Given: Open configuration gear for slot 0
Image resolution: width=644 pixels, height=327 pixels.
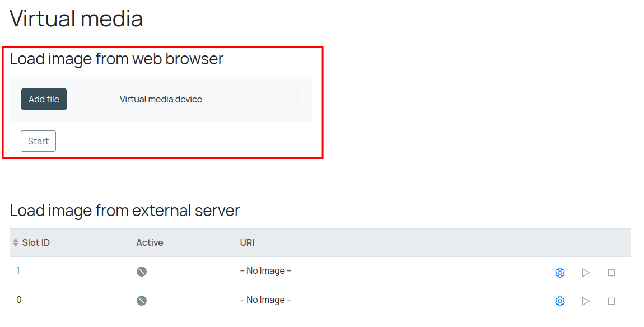Looking at the screenshot, I should click(x=559, y=301).
